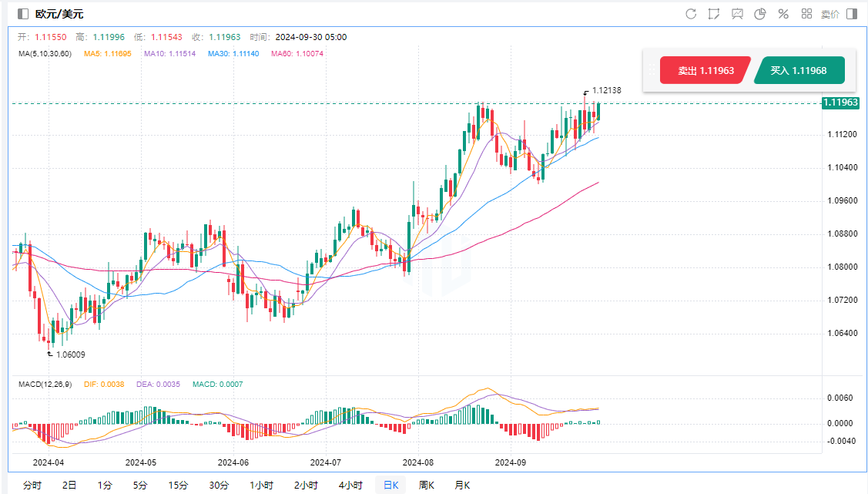Click the 1.12138 high price marker

(x=606, y=90)
